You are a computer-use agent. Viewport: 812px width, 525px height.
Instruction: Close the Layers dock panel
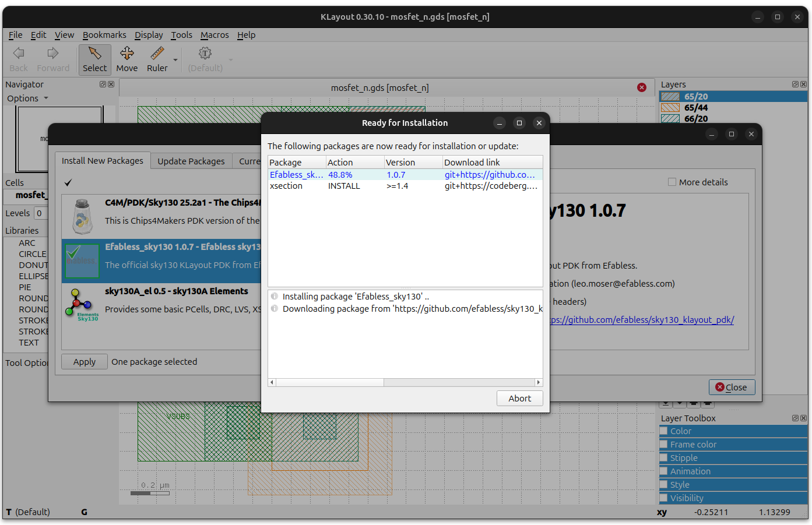pos(803,84)
